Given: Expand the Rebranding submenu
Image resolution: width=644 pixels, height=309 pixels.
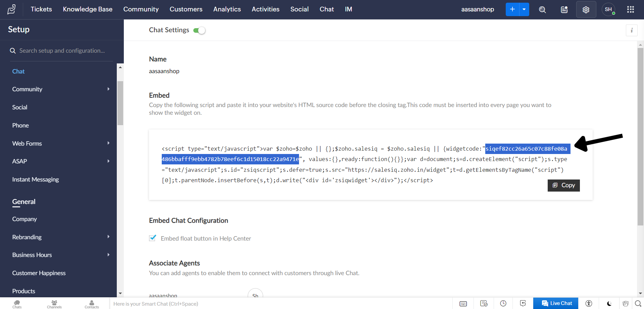Looking at the screenshot, I should tap(108, 237).
